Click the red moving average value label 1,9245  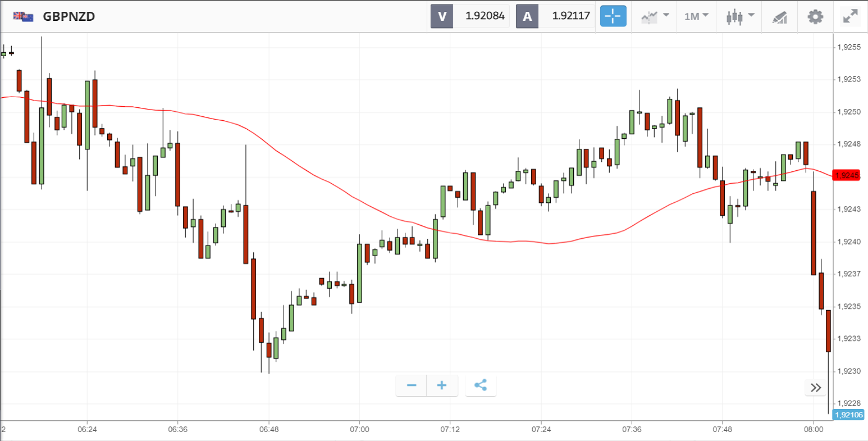pos(847,176)
